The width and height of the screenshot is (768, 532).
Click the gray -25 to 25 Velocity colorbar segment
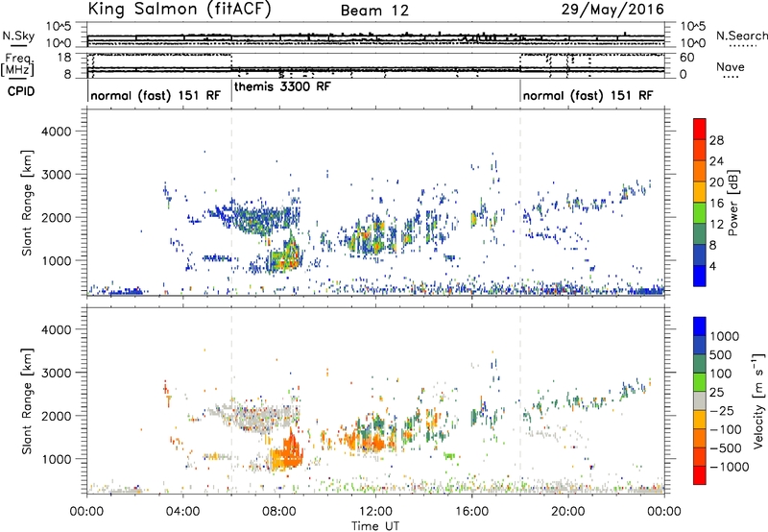point(700,401)
